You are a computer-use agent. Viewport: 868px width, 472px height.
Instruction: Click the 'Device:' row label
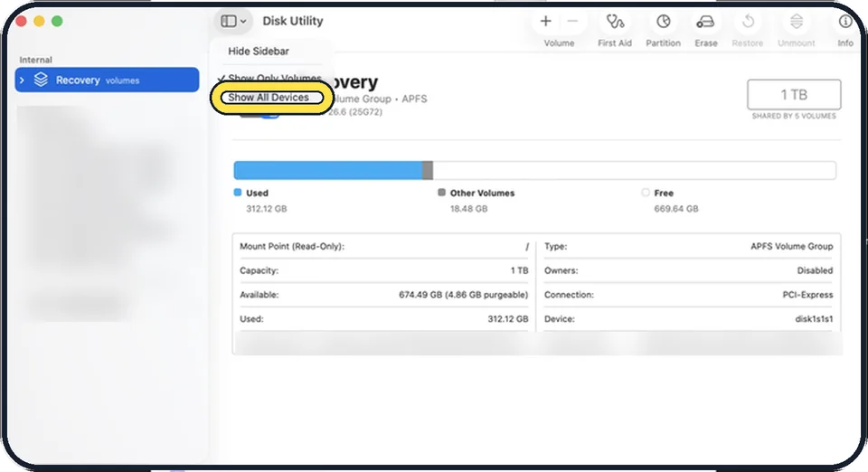click(559, 318)
